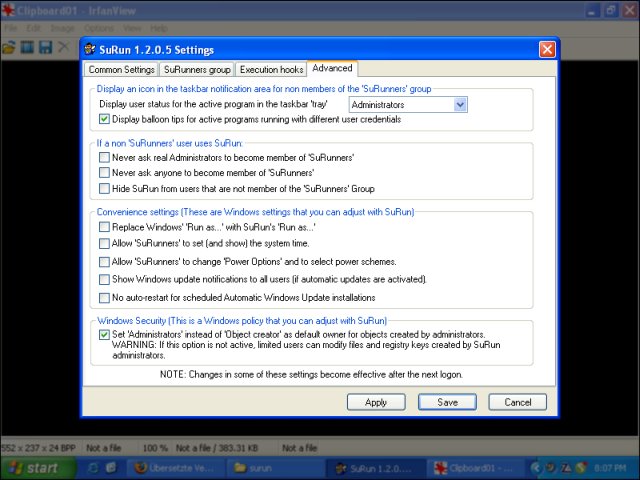Image resolution: width=640 pixels, height=480 pixels.
Task: Open IrfanView View menu
Action: tap(132, 28)
